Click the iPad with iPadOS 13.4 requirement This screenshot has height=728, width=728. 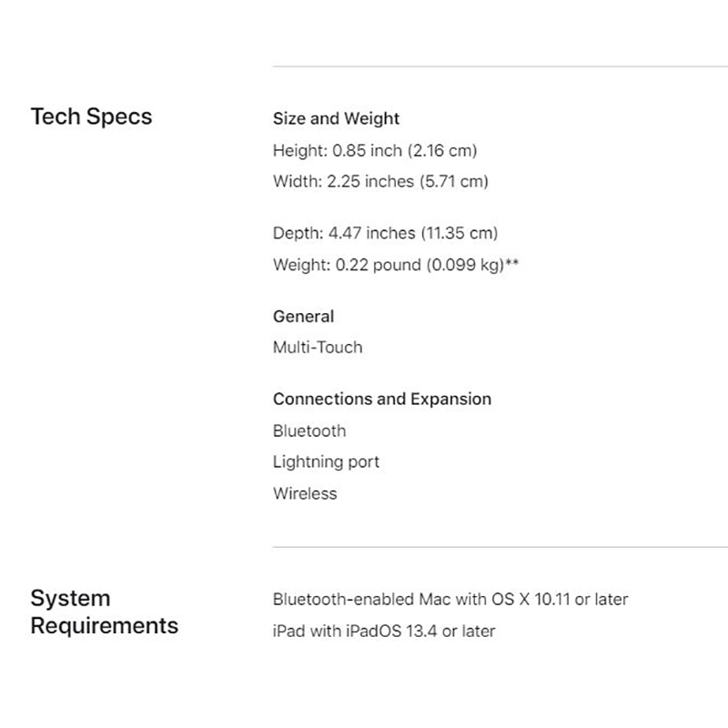tap(383, 631)
